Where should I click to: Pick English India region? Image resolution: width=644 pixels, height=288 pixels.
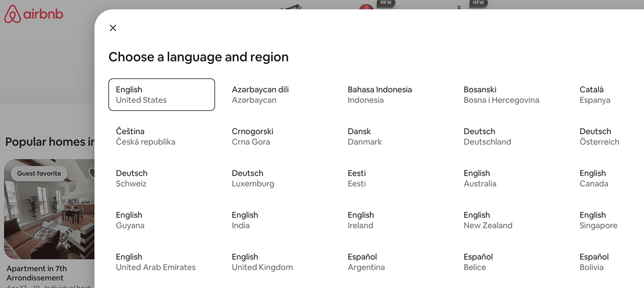click(245, 220)
